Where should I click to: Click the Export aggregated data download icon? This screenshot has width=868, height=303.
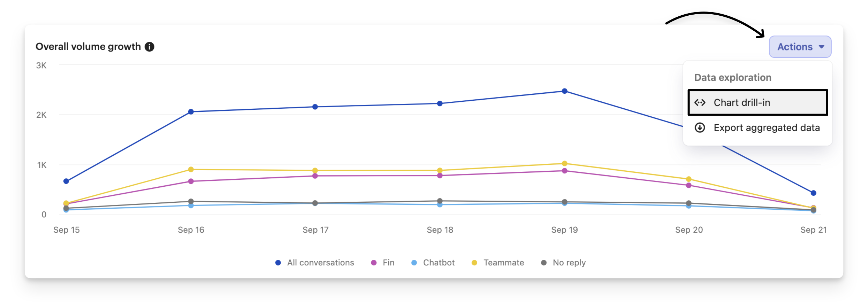[x=700, y=128]
